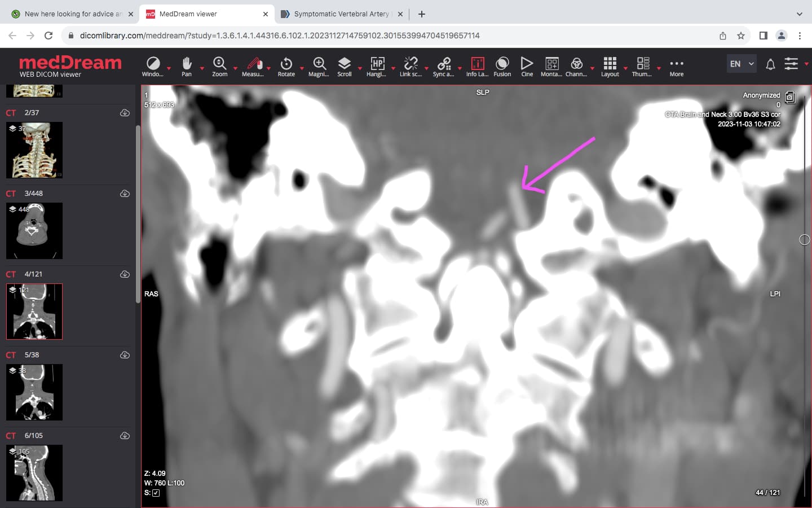
Task: Expand the Windowing presets dropdown arrow
Action: [x=169, y=68]
